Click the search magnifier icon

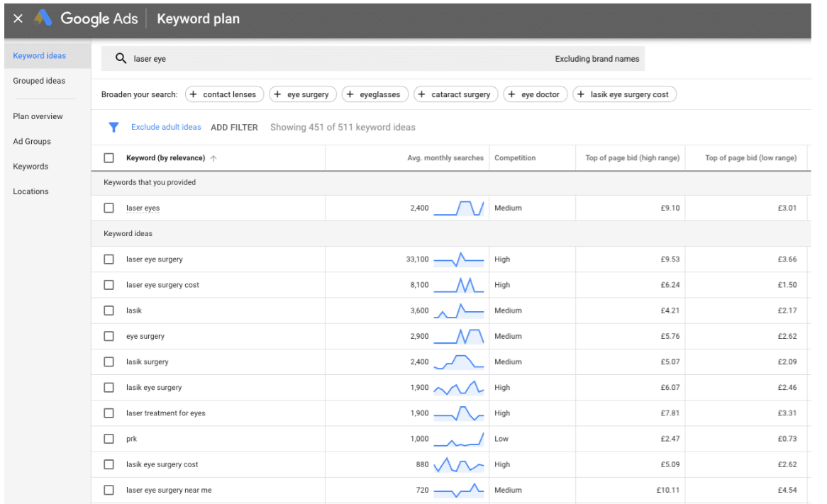(x=121, y=59)
